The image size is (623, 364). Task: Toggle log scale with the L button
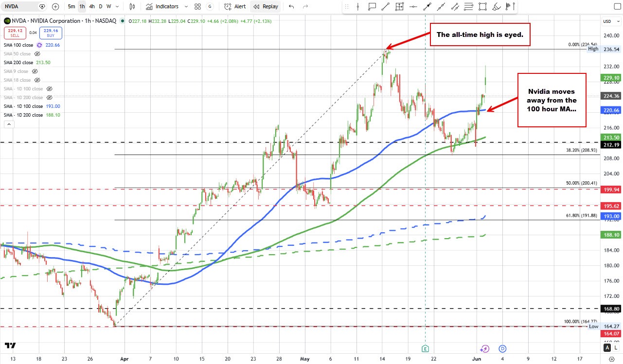615,347
